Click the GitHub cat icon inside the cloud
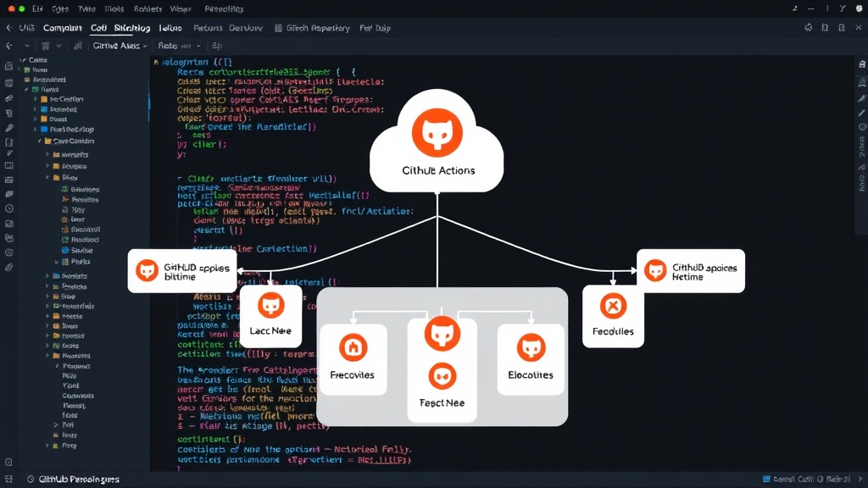Viewport: 868px width, 488px height. click(437, 133)
